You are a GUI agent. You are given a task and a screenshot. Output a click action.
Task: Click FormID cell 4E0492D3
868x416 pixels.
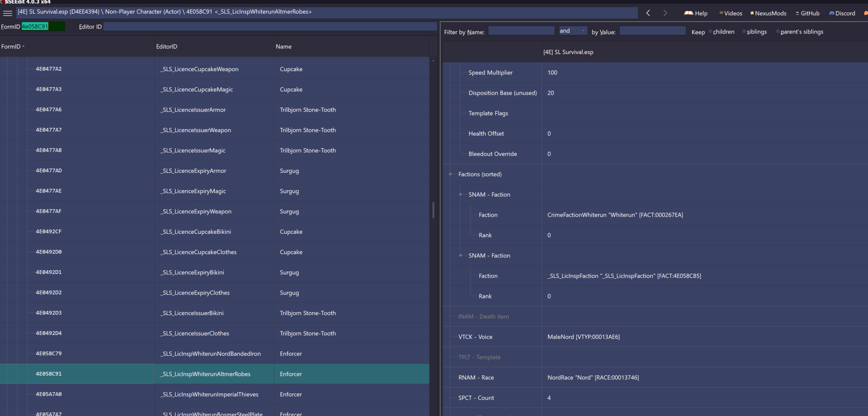[x=49, y=313]
